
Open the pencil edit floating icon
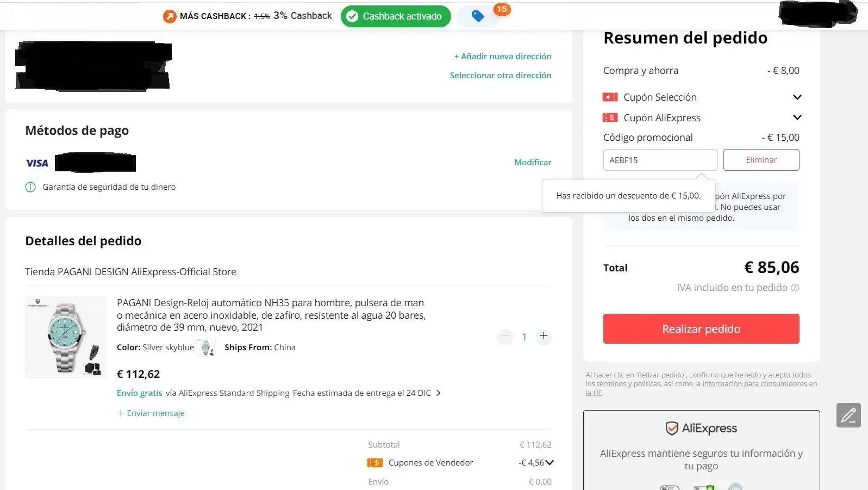848,415
